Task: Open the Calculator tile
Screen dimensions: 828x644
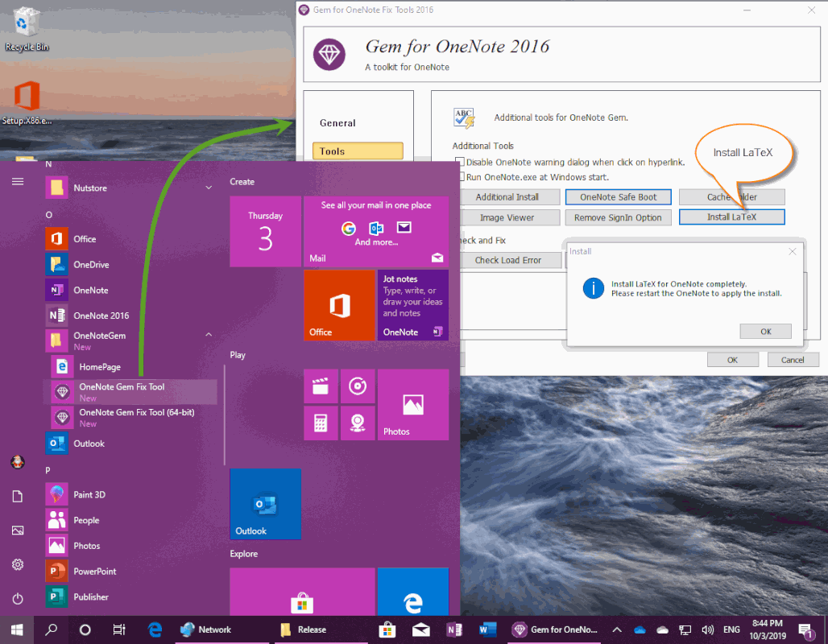Action: point(321,423)
